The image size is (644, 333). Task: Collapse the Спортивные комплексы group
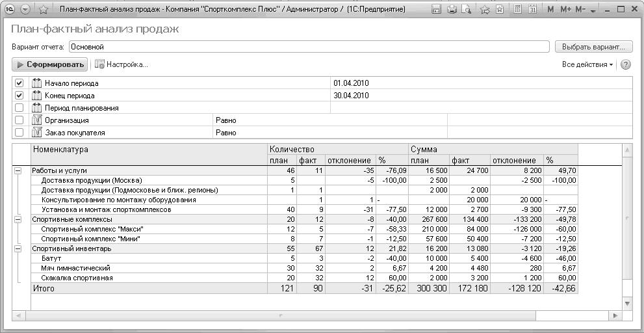click(x=18, y=220)
